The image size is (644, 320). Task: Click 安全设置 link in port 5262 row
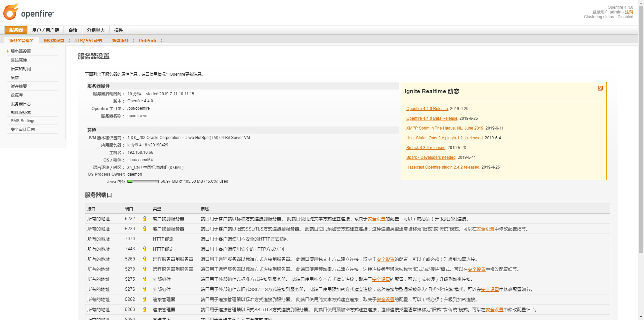click(x=385, y=299)
